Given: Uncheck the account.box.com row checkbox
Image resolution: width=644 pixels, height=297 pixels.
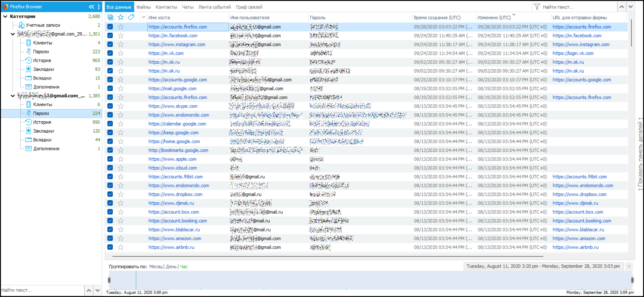Looking at the screenshot, I should coord(110,212).
